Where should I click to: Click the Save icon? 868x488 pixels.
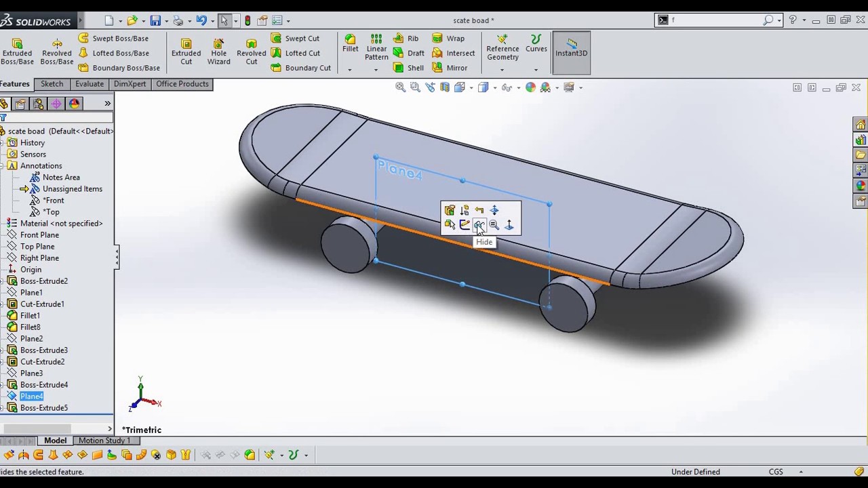[155, 21]
